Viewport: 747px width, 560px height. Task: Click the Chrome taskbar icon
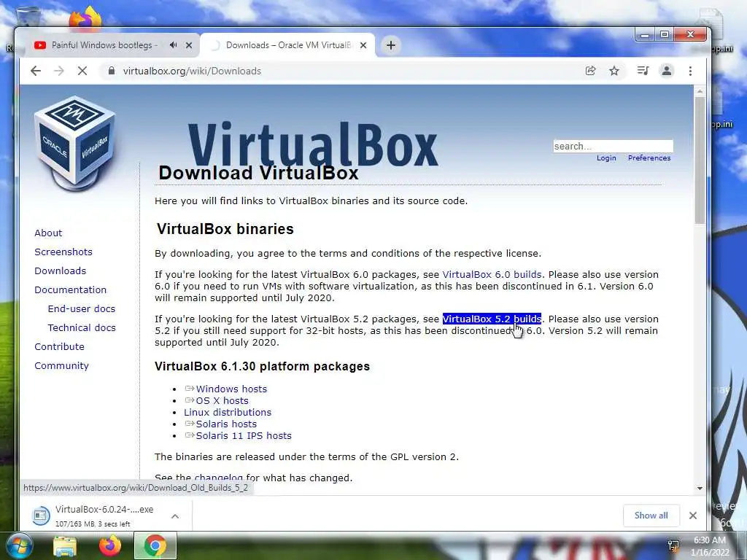(x=155, y=546)
